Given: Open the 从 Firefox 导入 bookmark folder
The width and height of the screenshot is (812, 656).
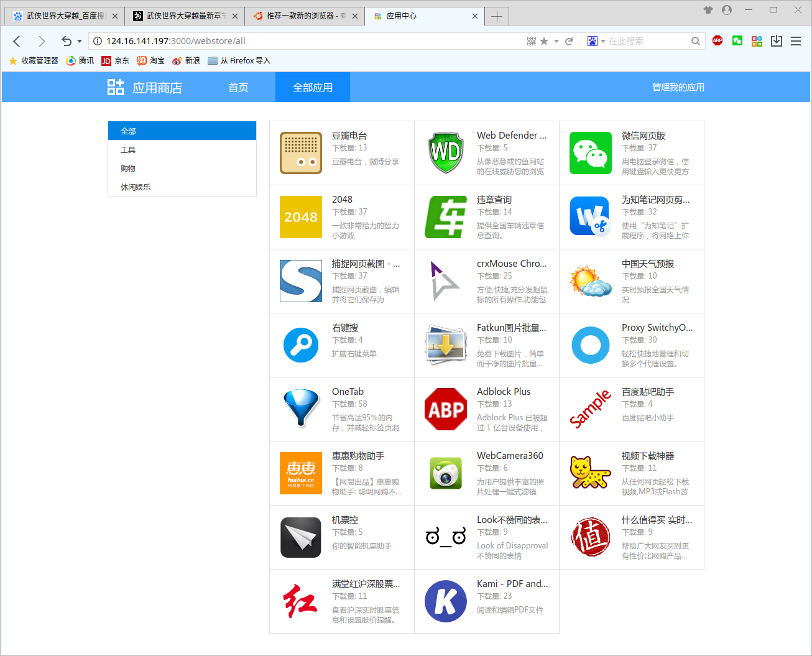Looking at the screenshot, I should point(239,60).
